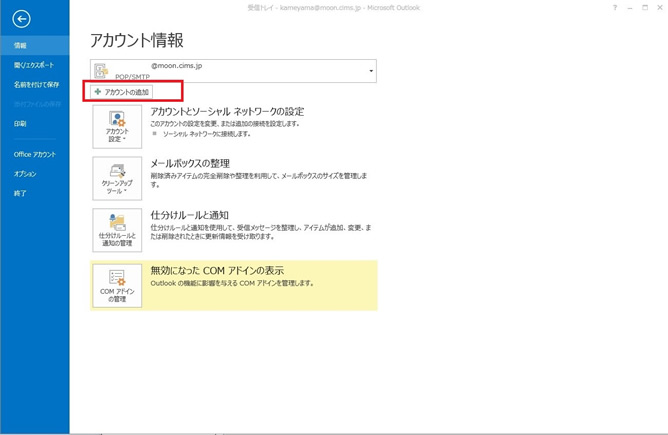
Task: Open the 情報 menu item
Action: pyautogui.click(x=35, y=46)
